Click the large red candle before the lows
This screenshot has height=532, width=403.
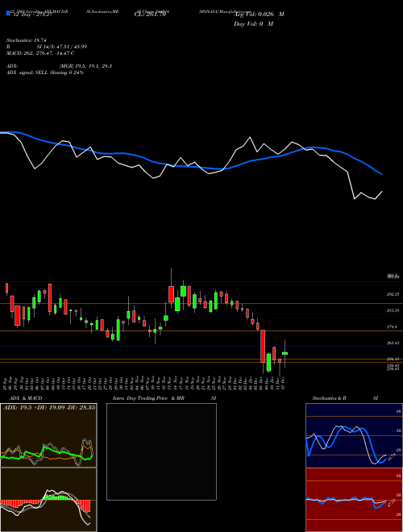pos(263,346)
